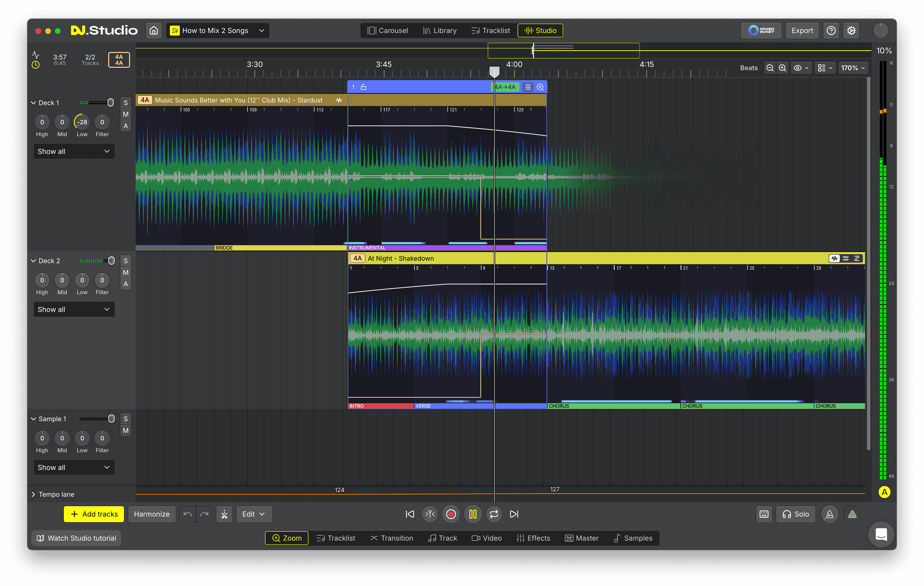Open the 170% zoom level dropdown
The width and height of the screenshot is (924, 586).
point(853,68)
